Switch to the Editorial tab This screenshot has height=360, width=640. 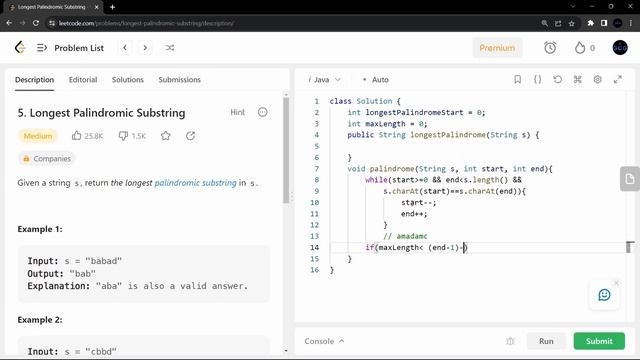[x=83, y=80]
